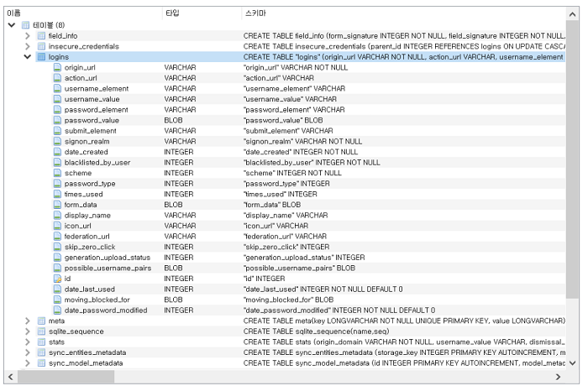This screenshot has width=588, height=386.
Task: Expand the stats table node
Action: pos(28,342)
